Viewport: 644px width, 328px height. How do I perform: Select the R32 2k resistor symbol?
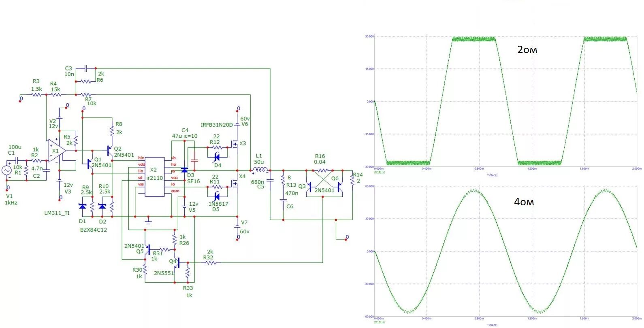pyautogui.click(x=211, y=263)
